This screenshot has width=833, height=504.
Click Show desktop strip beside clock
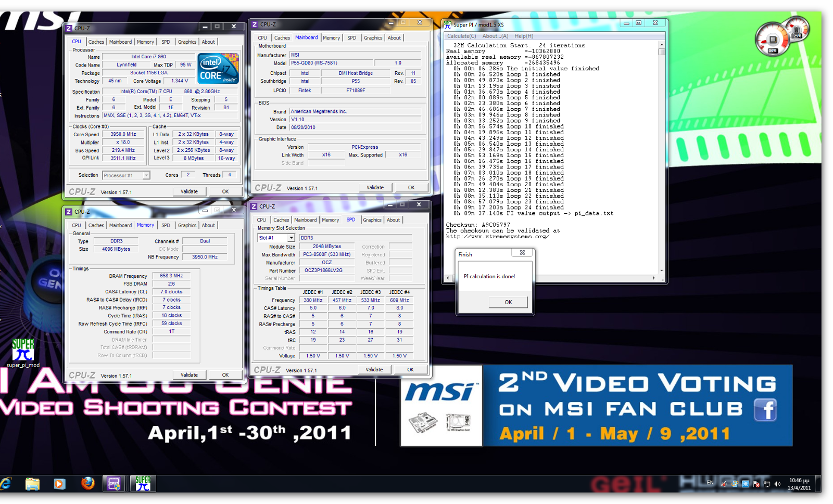(x=818, y=484)
